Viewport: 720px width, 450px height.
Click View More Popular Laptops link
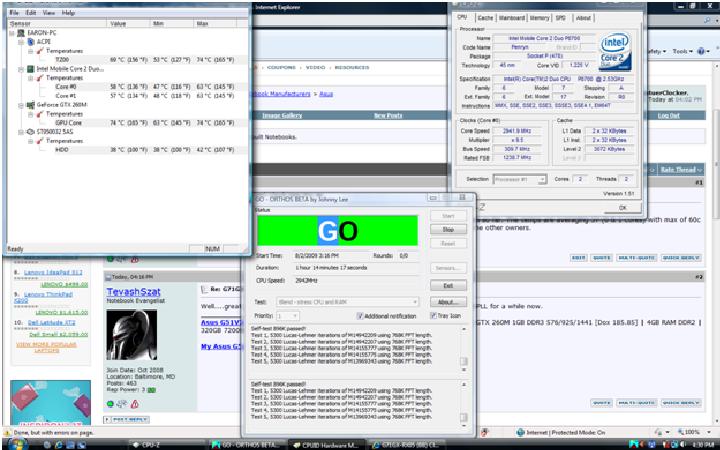46,347
